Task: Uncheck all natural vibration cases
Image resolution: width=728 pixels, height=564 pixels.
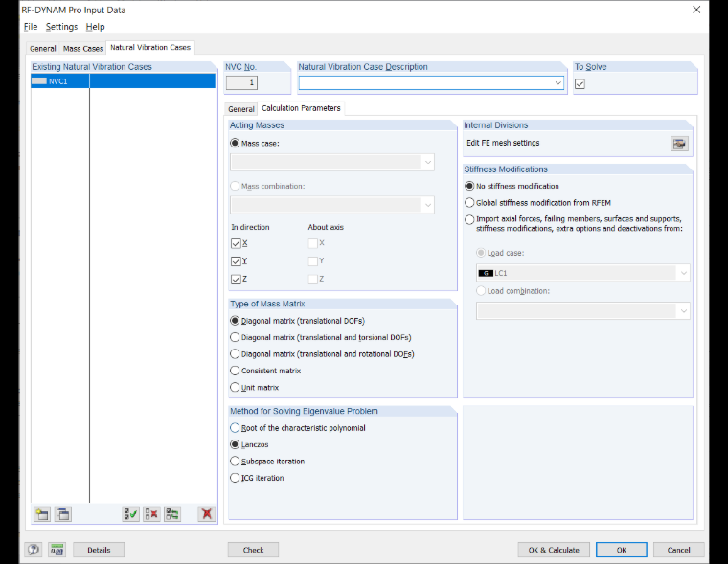Action: [151, 514]
